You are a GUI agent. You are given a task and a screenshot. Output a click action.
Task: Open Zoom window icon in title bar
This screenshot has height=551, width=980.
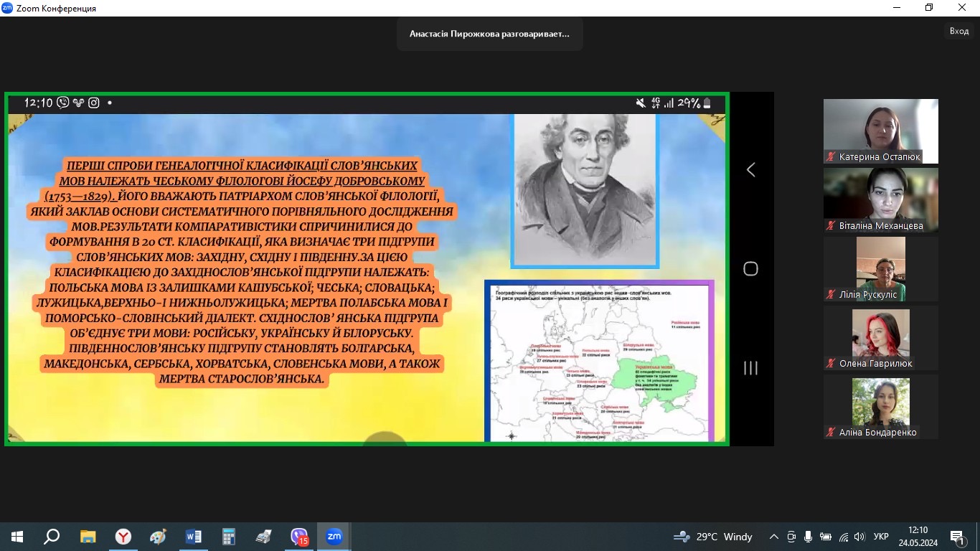click(x=7, y=8)
